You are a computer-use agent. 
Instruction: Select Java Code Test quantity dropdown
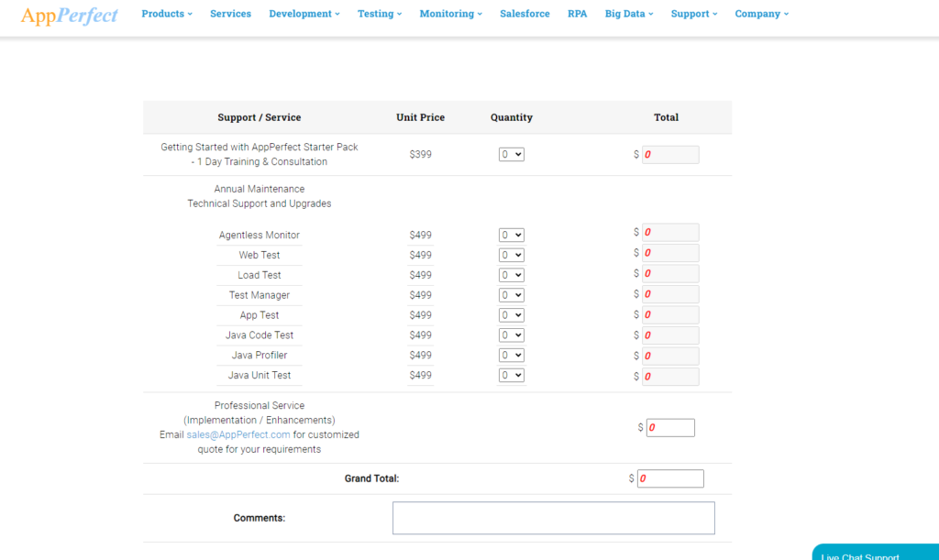tap(512, 335)
